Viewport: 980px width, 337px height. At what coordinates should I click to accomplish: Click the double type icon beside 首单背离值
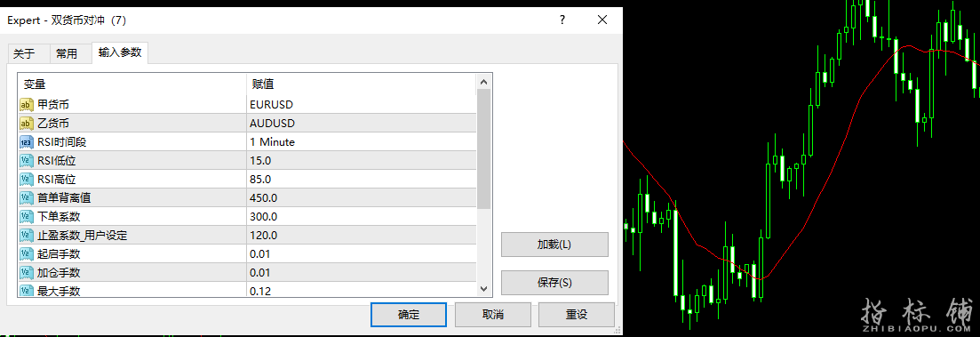(x=27, y=198)
